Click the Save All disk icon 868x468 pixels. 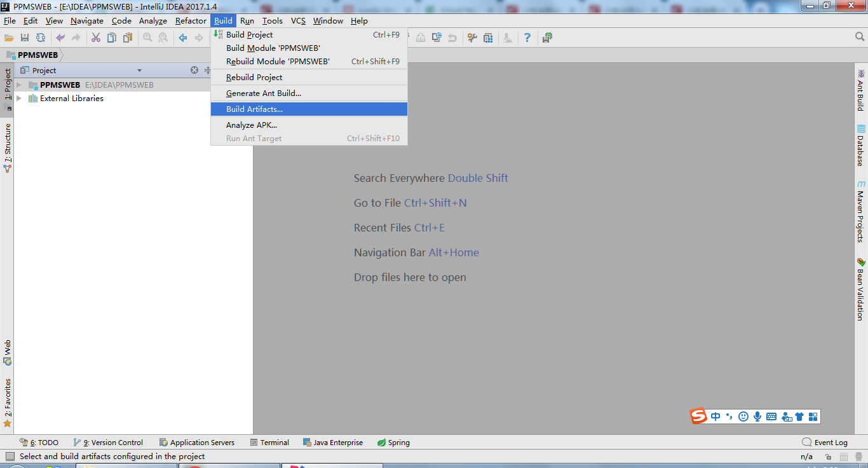click(x=25, y=38)
